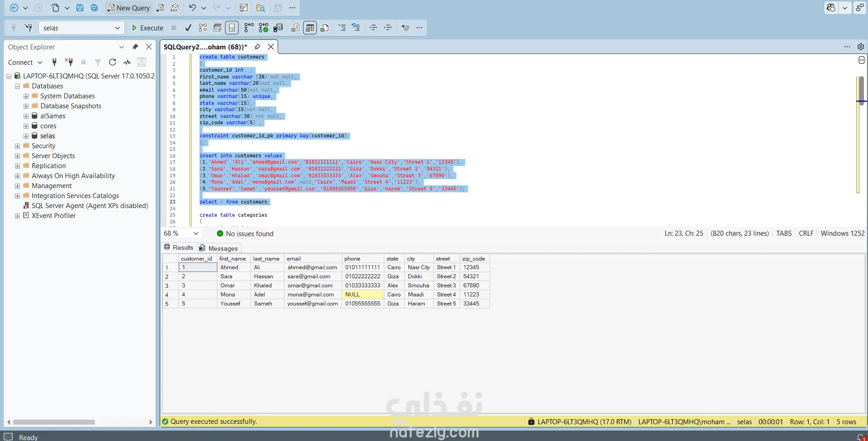This screenshot has width=868, height=441.
Task: Refresh the Object Explorer tree
Action: 113,62
